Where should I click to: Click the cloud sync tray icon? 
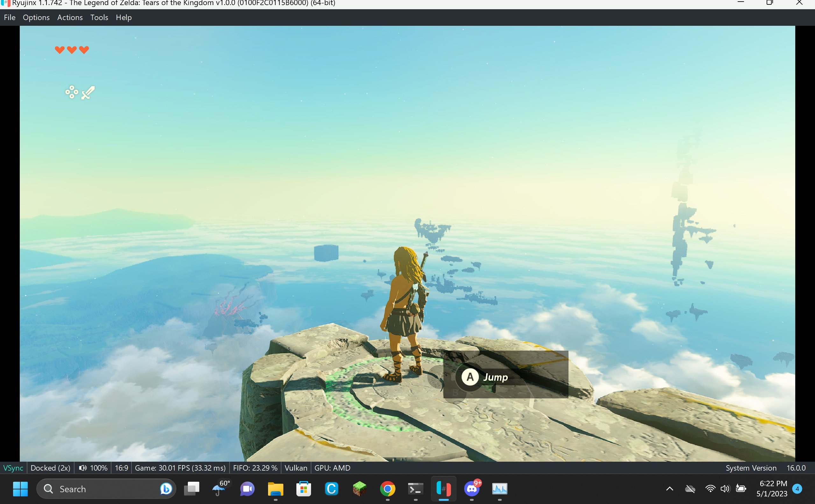click(x=690, y=489)
